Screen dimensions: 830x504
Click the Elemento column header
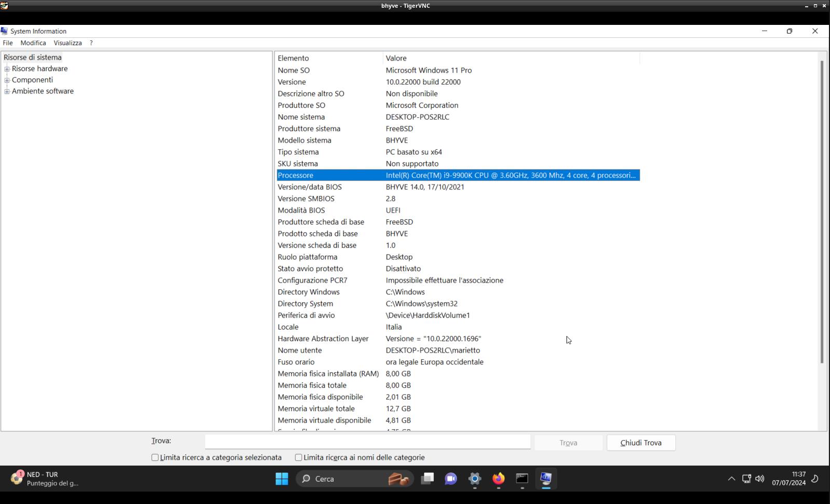[329, 58]
